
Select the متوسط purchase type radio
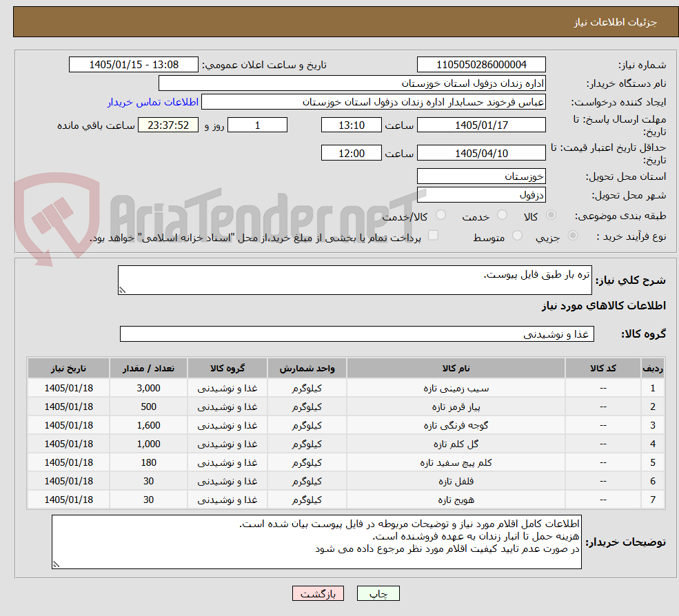pyautogui.click(x=517, y=236)
